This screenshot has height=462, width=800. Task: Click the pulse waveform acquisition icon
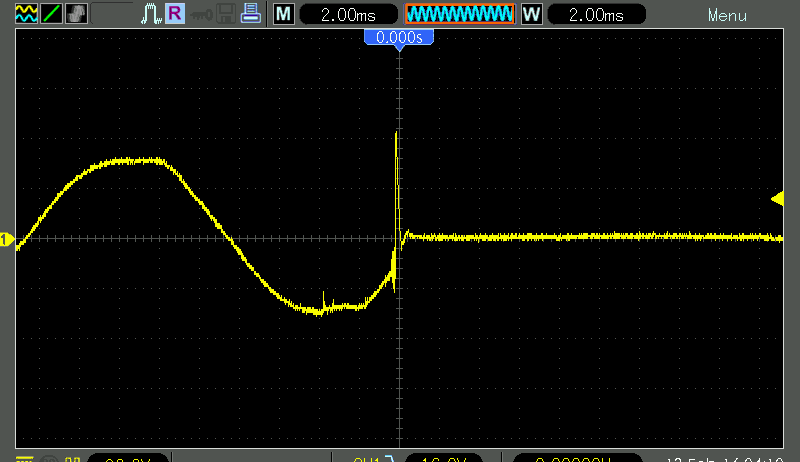151,14
